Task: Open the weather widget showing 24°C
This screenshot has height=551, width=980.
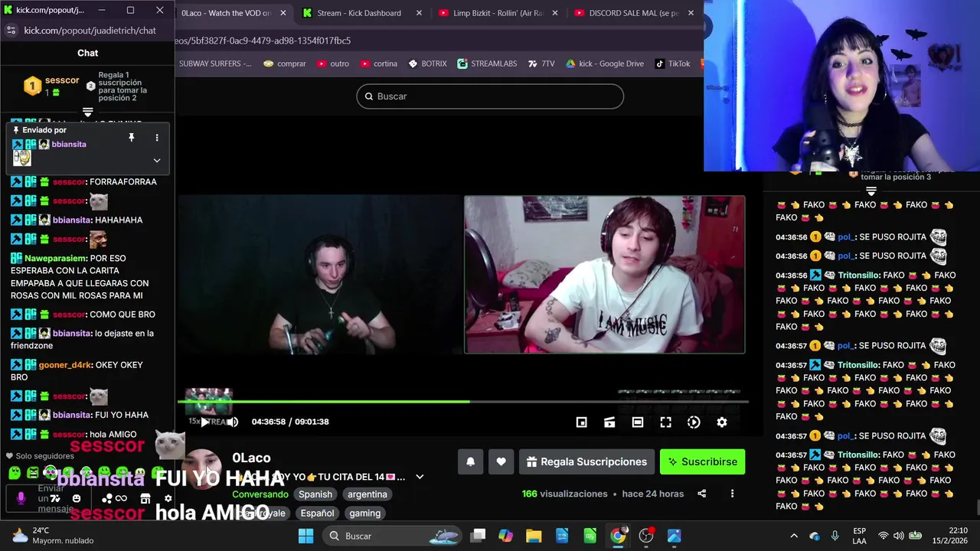Action: [52, 536]
